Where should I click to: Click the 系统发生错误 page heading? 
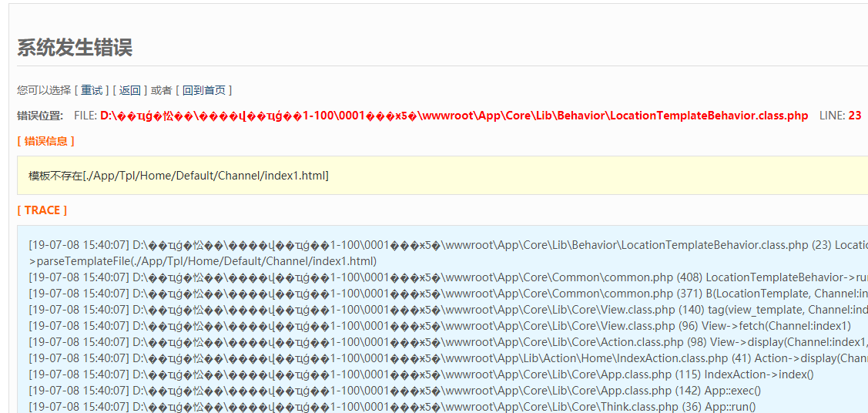[x=75, y=48]
